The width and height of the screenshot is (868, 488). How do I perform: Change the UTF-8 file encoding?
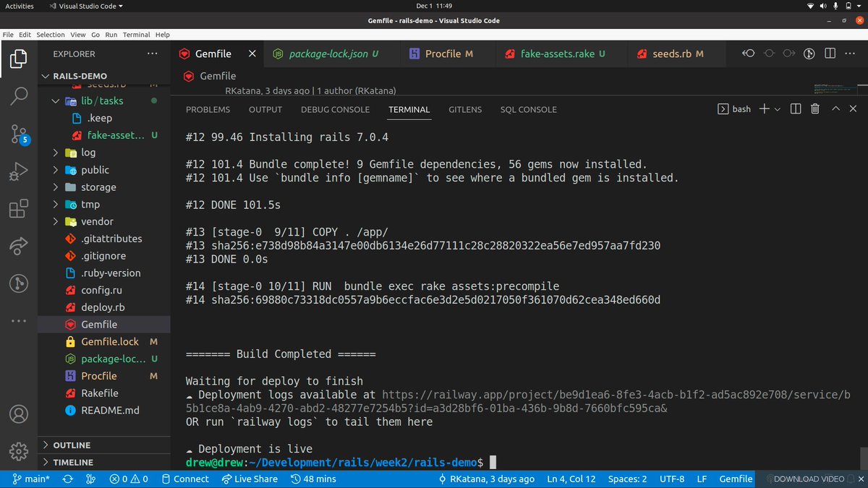(x=672, y=479)
